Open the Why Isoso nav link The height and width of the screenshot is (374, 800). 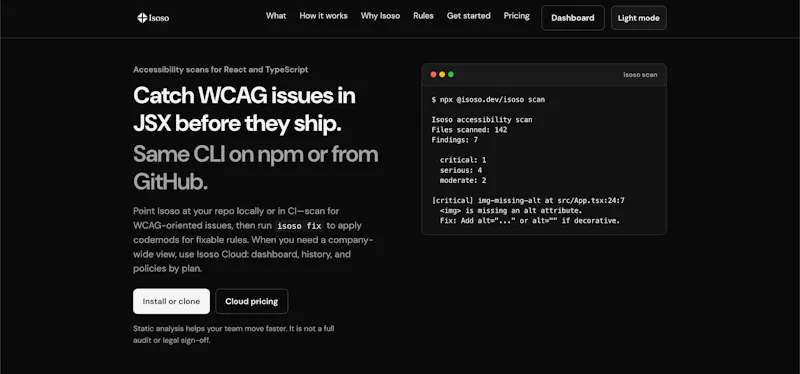click(x=381, y=16)
